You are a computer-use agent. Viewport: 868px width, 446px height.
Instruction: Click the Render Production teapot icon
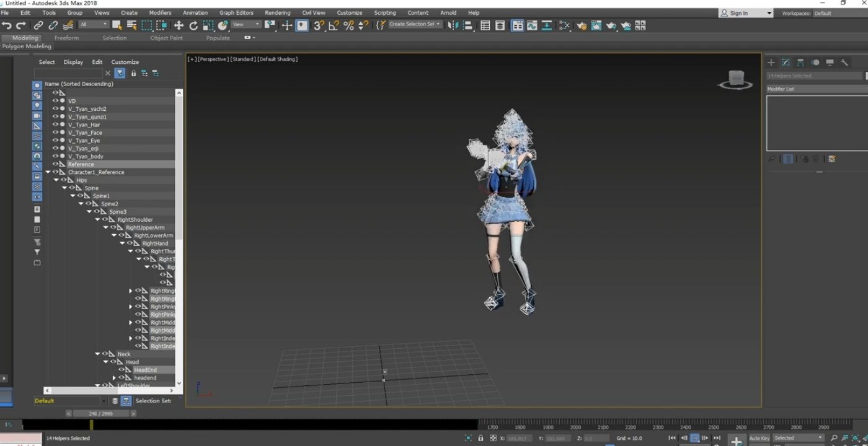(611, 25)
